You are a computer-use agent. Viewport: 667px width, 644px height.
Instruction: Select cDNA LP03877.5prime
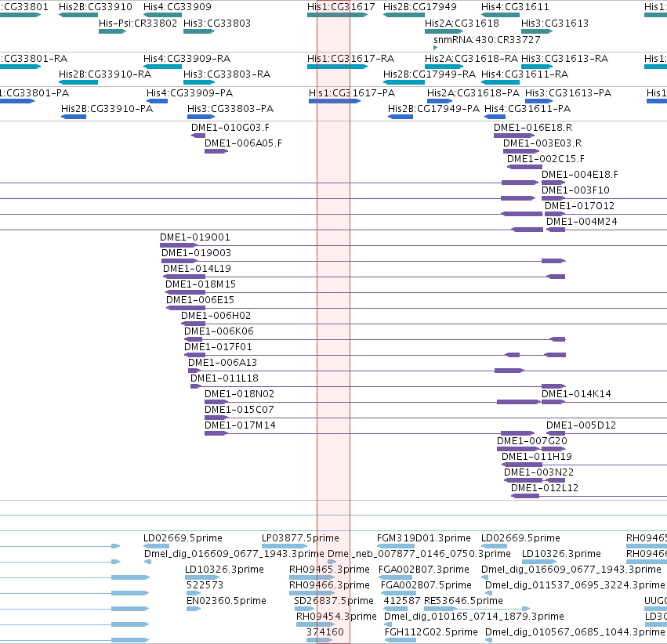[x=285, y=546]
